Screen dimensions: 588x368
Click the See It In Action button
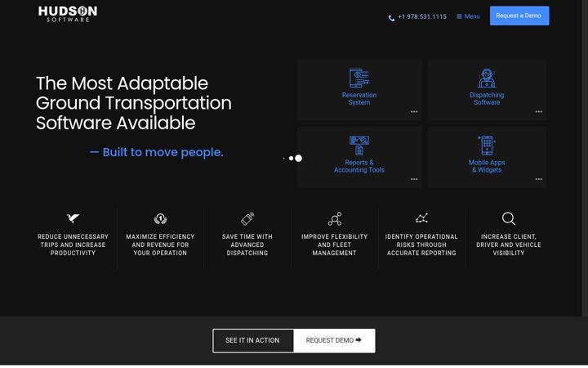pos(252,340)
